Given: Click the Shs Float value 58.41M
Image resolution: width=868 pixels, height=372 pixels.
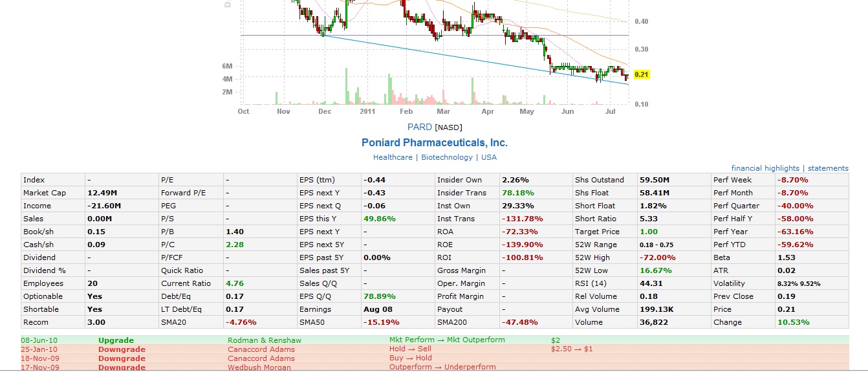Looking at the screenshot, I should tap(655, 193).
